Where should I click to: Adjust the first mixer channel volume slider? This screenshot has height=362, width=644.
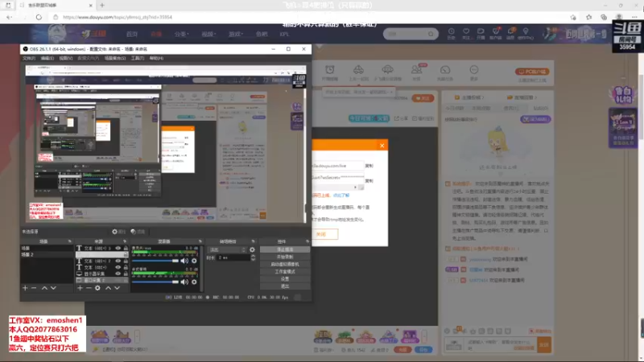(155, 261)
